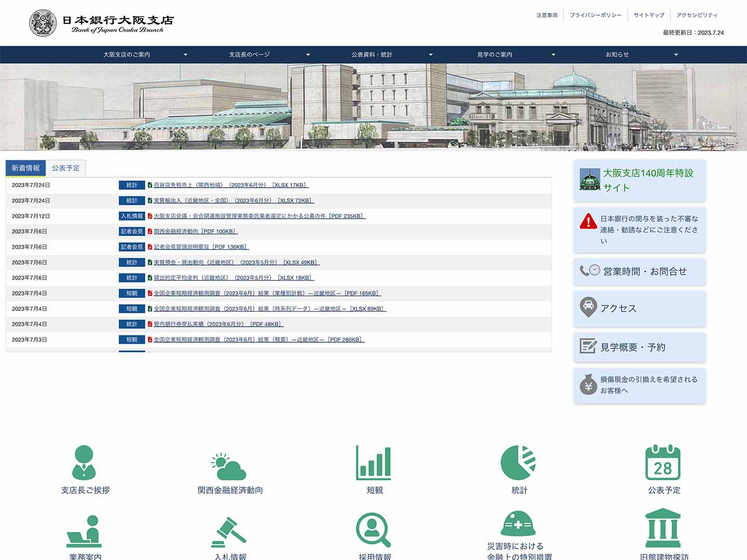Click the アクセス map pin icon
The width and height of the screenshot is (747, 560).
(588, 307)
